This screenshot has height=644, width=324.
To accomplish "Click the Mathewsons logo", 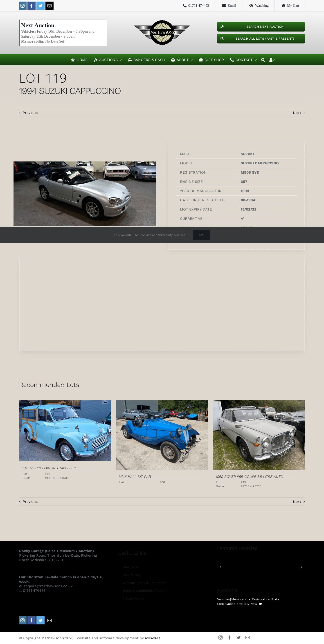I will coord(162,32).
